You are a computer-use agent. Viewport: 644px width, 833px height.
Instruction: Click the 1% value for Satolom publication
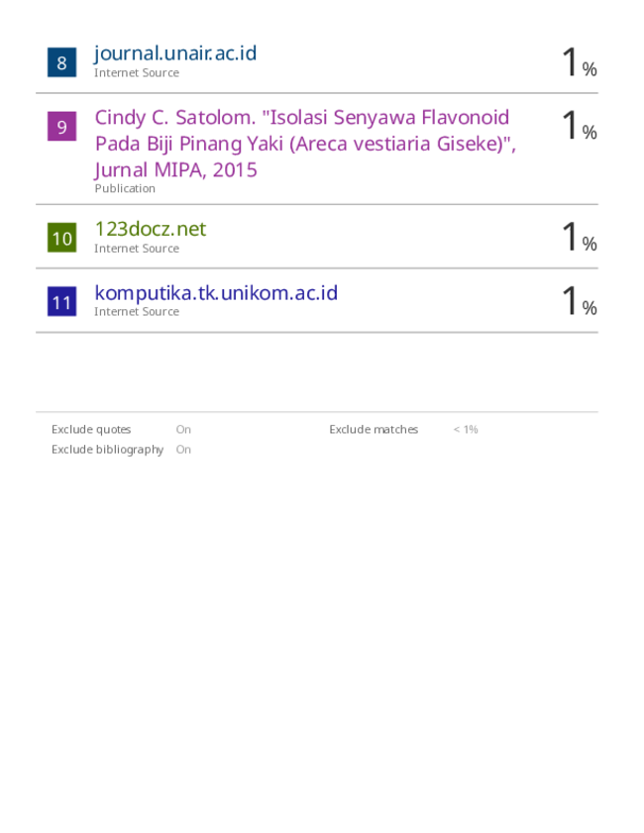pos(580,126)
